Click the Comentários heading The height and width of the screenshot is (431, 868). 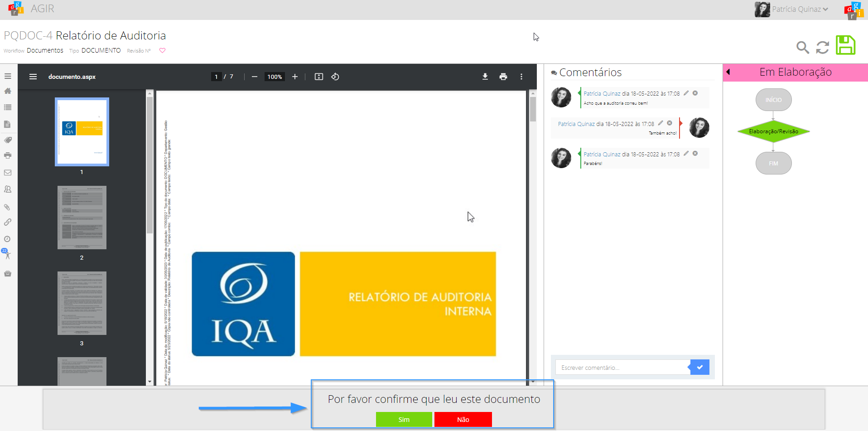[x=590, y=73]
